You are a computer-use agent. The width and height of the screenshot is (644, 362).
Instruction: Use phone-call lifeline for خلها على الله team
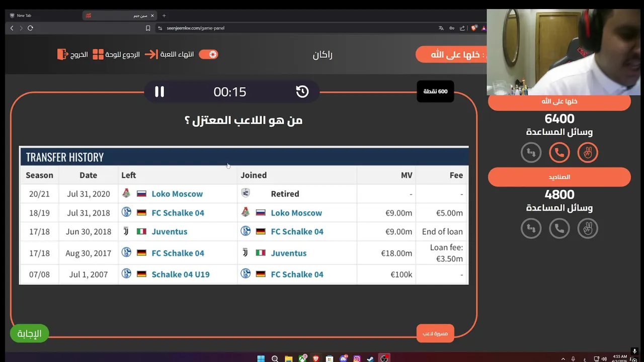pyautogui.click(x=559, y=152)
